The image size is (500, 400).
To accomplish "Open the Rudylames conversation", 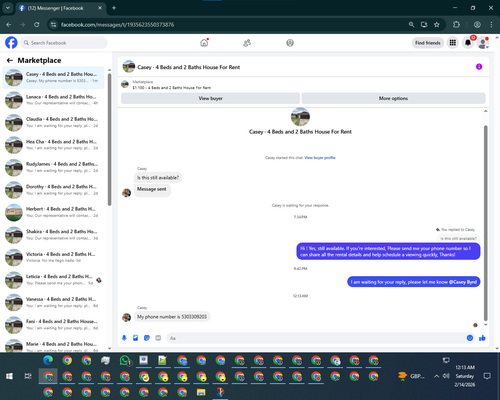I will [x=53, y=167].
